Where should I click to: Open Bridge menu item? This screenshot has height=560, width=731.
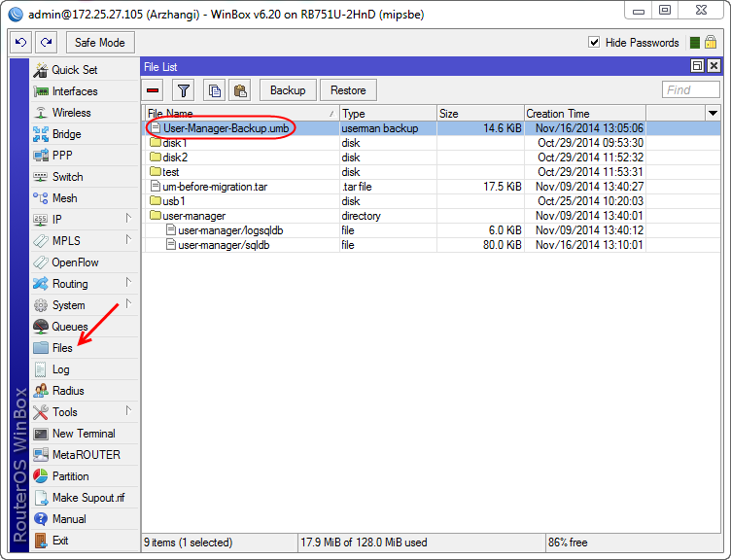(85, 134)
